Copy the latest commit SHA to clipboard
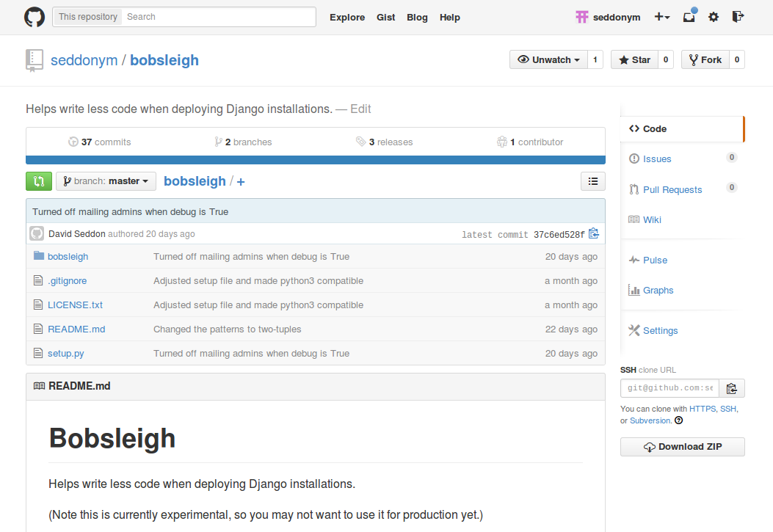This screenshot has height=532, width=773. [594, 233]
